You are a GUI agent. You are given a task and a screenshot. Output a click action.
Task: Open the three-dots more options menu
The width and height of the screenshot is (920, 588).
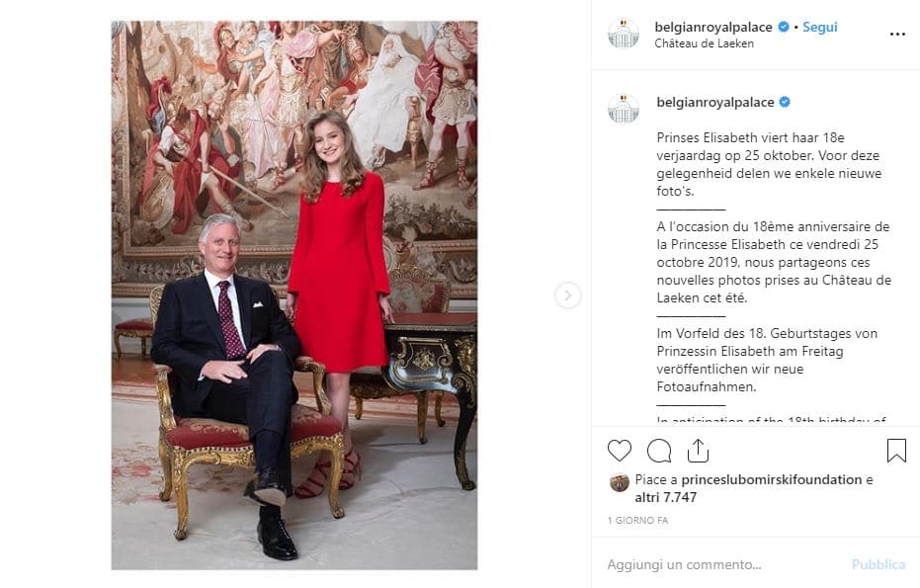point(897,34)
